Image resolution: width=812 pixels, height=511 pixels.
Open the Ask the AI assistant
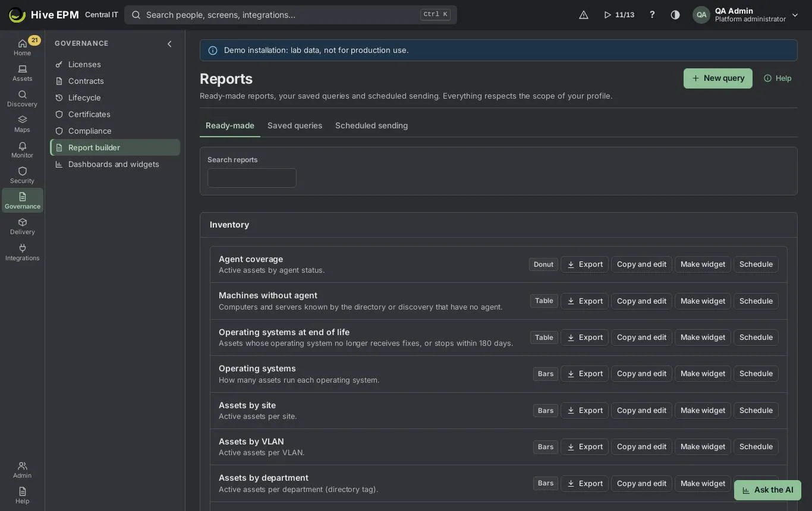[x=767, y=490]
